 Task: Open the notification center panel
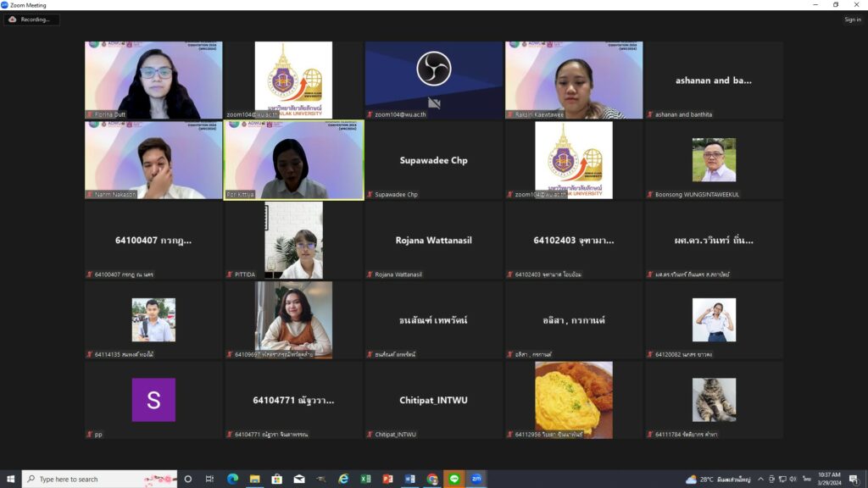click(854, 479)
